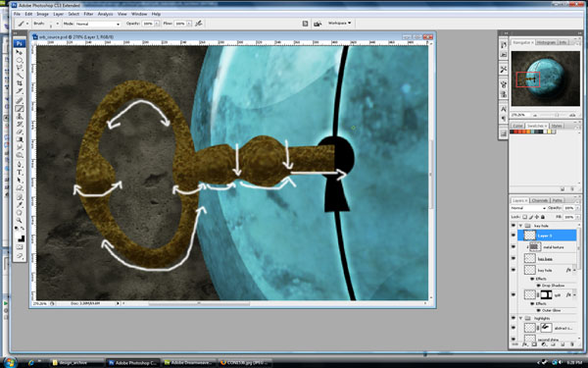Select the Move tool in toolbox

20,52
